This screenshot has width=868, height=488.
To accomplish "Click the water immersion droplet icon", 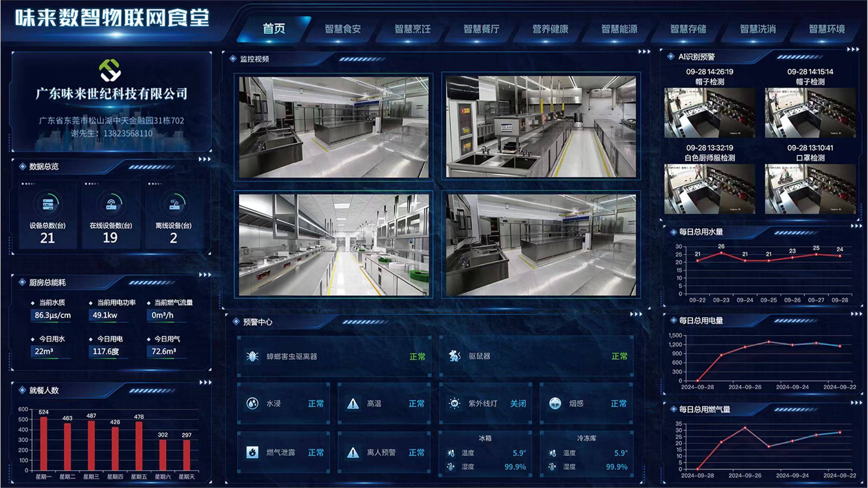I will (252, 403).
